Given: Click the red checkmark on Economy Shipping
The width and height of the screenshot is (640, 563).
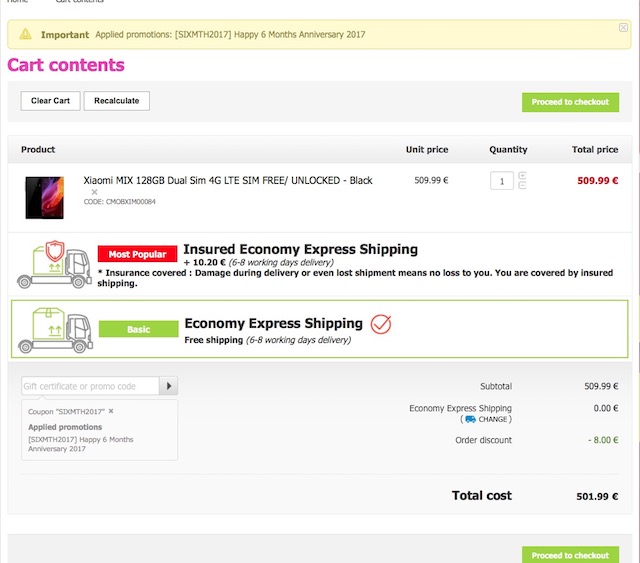Looking at the screenshot, I should tap(380, 324).
